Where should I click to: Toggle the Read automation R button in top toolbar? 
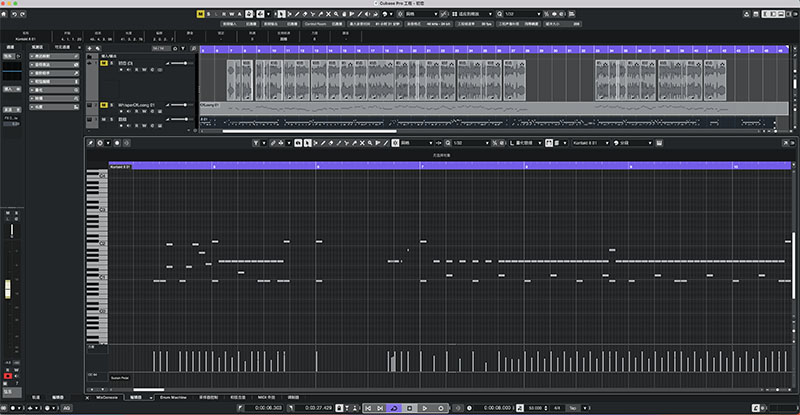224,14
